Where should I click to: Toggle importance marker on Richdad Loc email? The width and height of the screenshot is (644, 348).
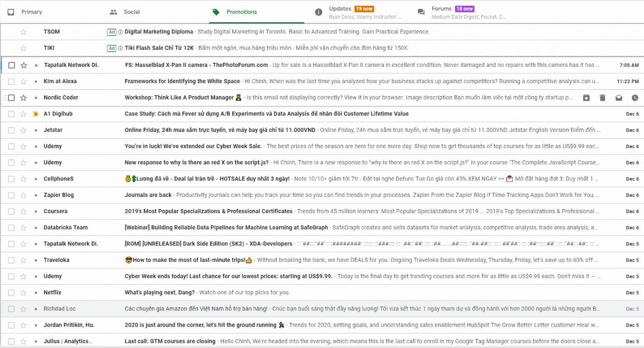coord(36,309)
